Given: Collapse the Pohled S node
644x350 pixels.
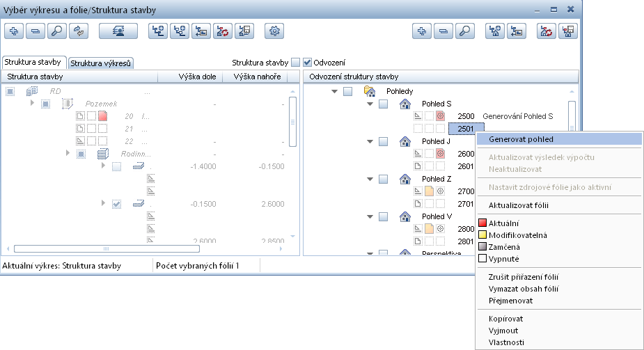Looking at the screenshot, I should point(370,104).
